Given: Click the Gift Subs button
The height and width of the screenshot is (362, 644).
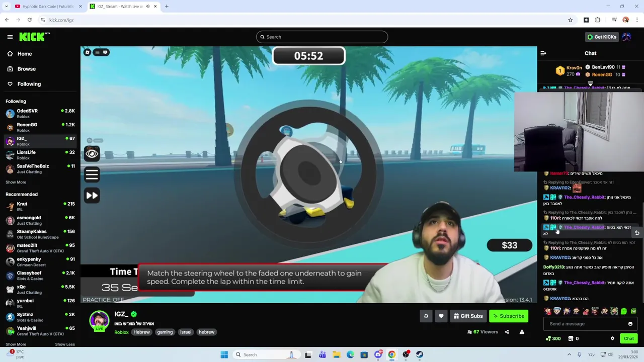Looking at the screenshot, I should click(468, 316).
